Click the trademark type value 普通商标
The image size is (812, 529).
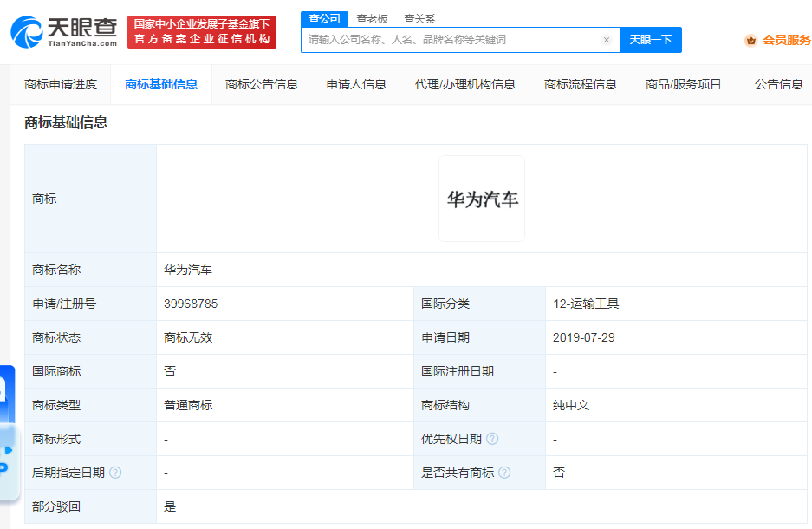coord(188,405)
